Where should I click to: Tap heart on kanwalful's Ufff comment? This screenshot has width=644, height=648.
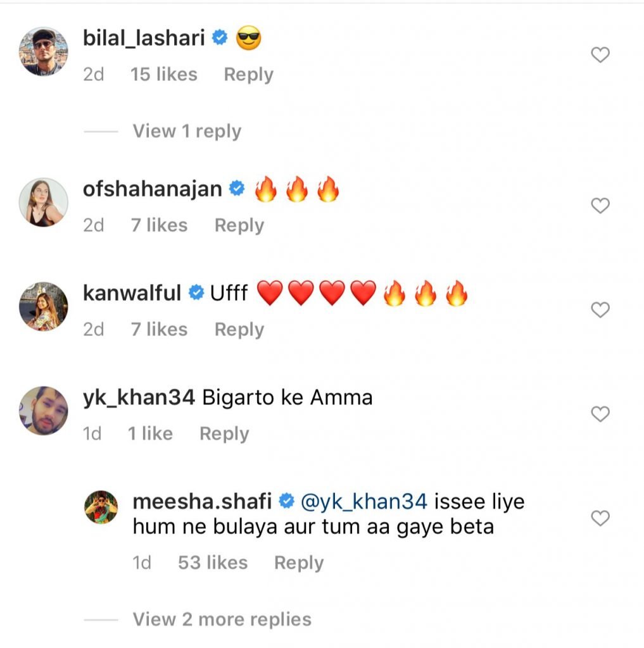(600, 310)
